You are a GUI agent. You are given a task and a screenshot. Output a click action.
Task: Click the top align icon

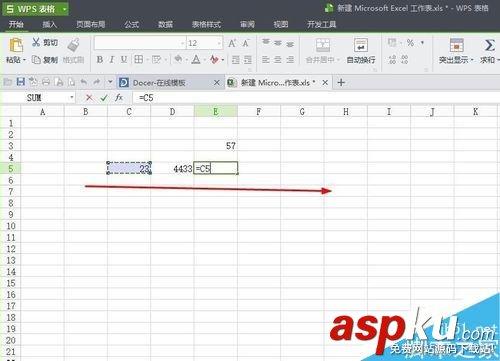(x=266, y=42)
